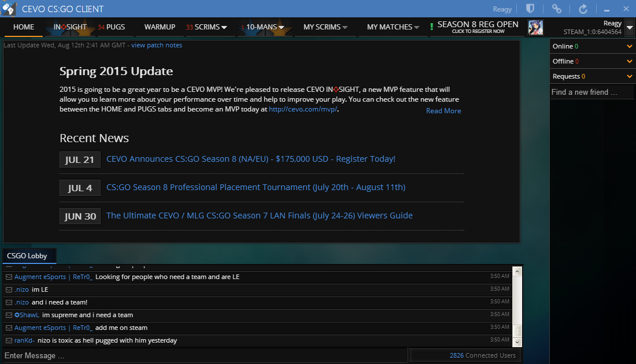Minimize the CEVO client window
Image resolution: width=636 pixels, height=364 pixels.
pos(607,9)
